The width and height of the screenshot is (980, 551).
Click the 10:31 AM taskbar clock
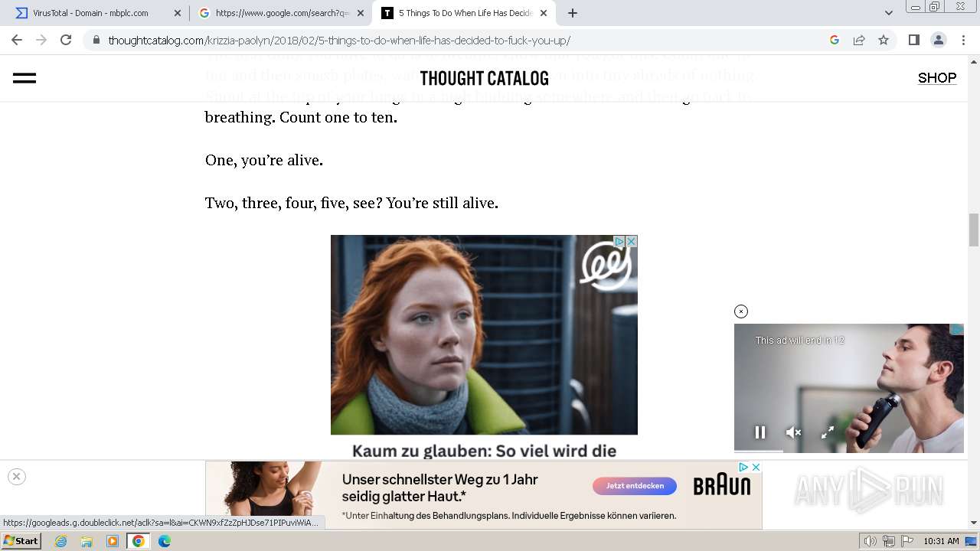(x=941, y=541)
